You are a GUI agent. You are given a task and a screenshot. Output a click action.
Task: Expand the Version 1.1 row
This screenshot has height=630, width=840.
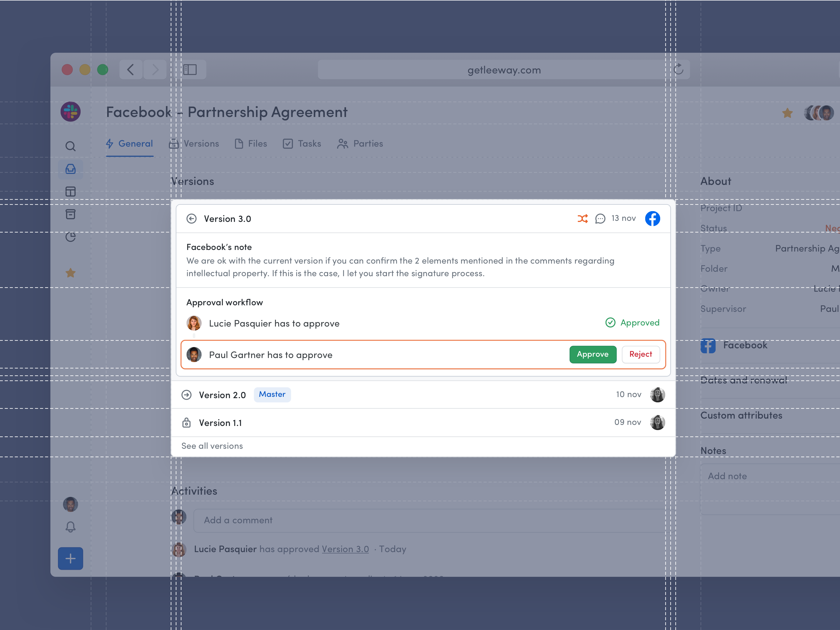tap(220, 423)
